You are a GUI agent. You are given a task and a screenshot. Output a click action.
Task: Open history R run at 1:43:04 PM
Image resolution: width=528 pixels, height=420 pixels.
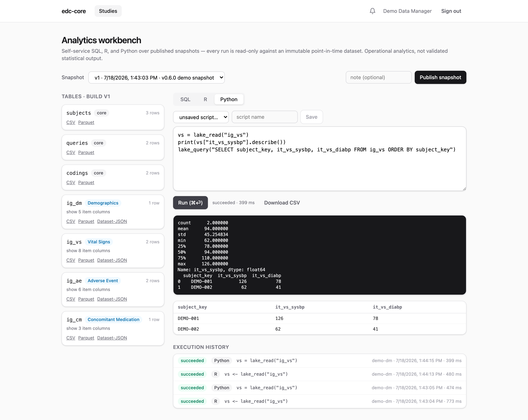[x=319, y=401]
